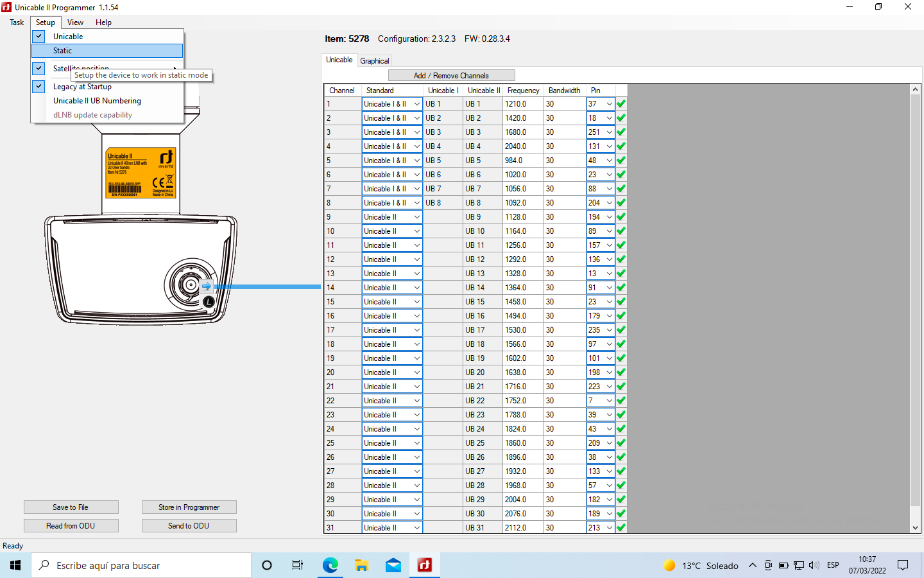Click the Windows Start button
Screen dimensions: 924x578
coord(15,565)
